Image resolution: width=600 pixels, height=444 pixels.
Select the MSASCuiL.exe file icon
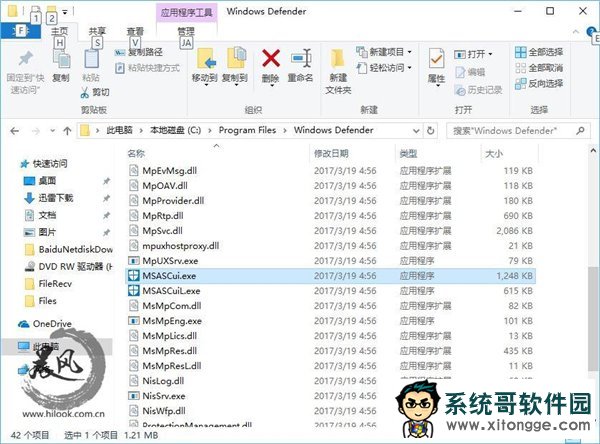pos(134,291)
